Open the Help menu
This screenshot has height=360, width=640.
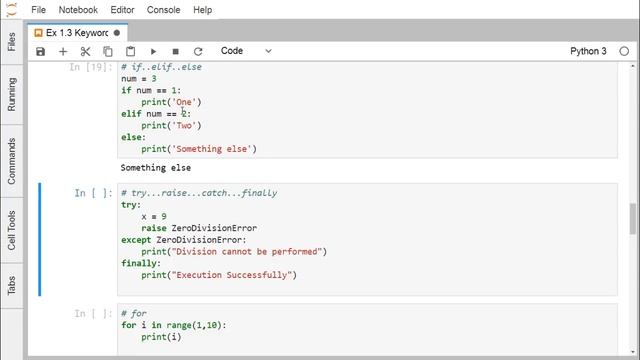point(202,10)
